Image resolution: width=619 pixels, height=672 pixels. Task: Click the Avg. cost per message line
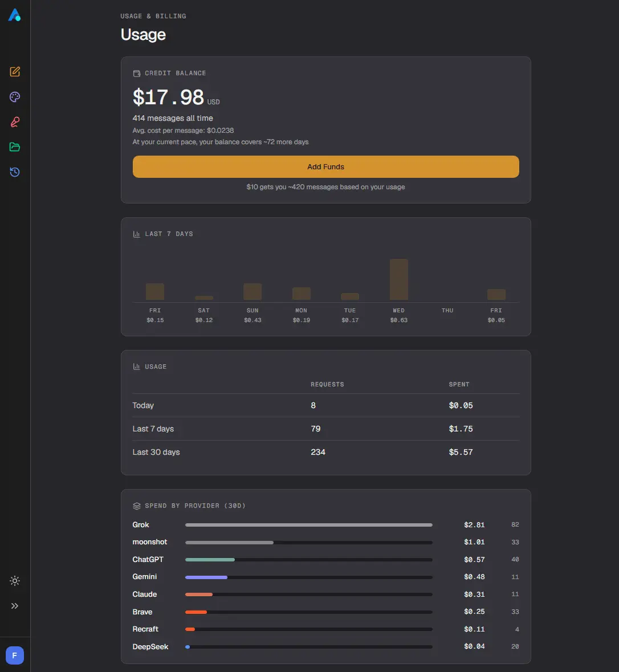[x=183, y=131]
